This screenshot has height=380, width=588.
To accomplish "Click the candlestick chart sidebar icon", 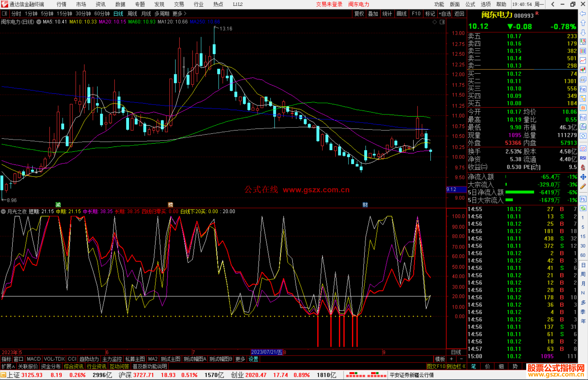I will (583, 70).
